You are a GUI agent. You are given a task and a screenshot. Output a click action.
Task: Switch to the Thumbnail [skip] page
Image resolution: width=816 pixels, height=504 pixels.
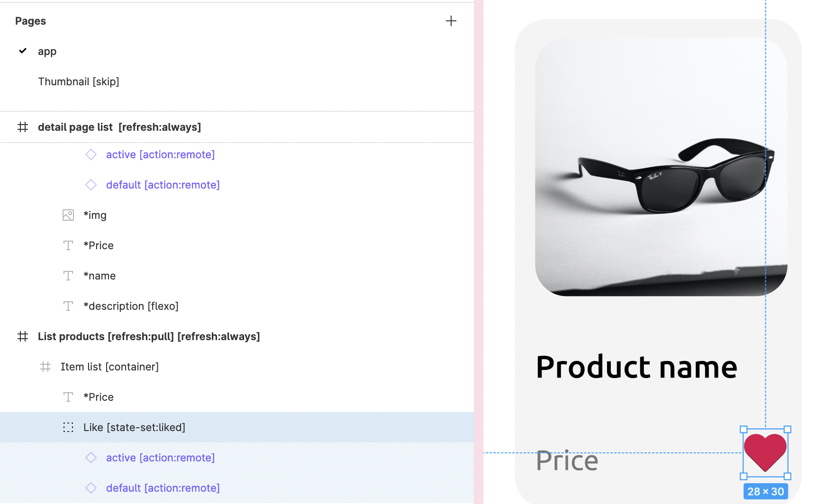pos(78,81)
